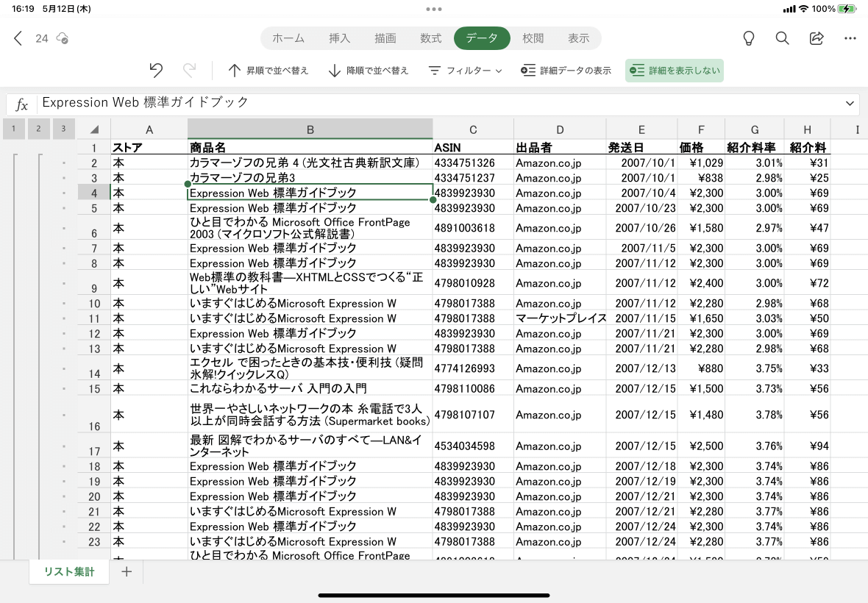Select outline level 2 button

click(x=39, y=129)
